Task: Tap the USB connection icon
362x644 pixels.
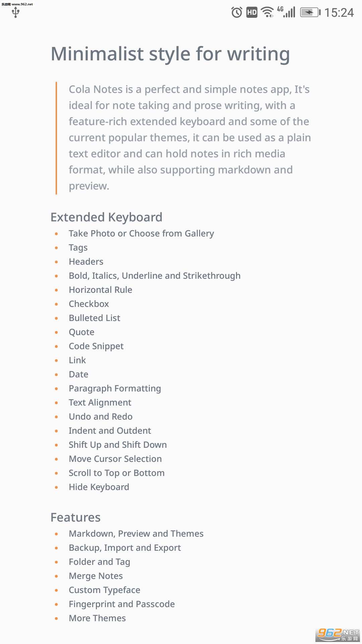Action: point(15,13)
